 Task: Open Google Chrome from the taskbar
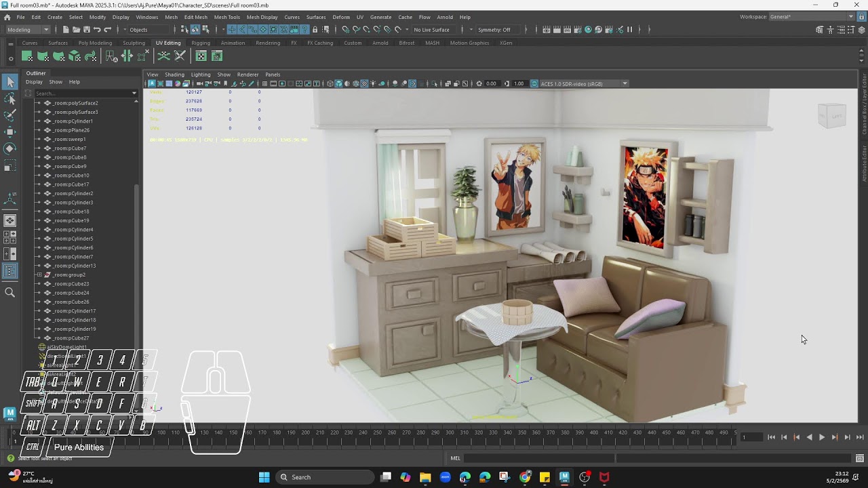(x=525, y=477)
